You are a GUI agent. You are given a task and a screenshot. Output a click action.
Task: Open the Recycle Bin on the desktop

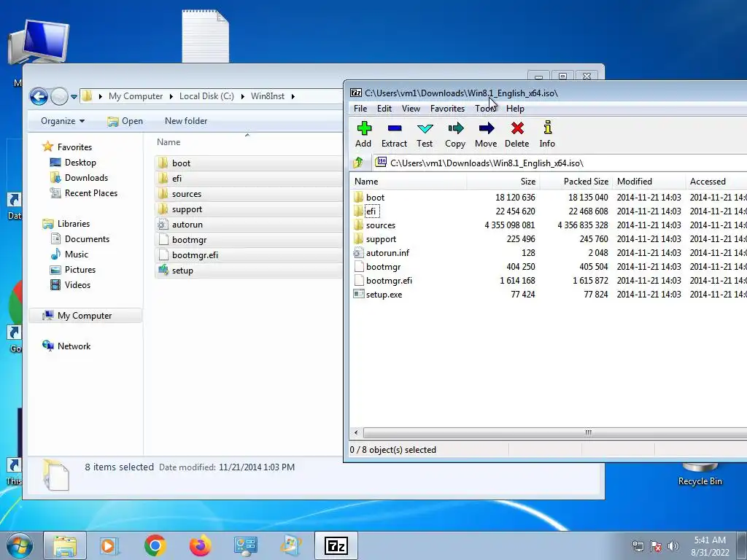700,474
